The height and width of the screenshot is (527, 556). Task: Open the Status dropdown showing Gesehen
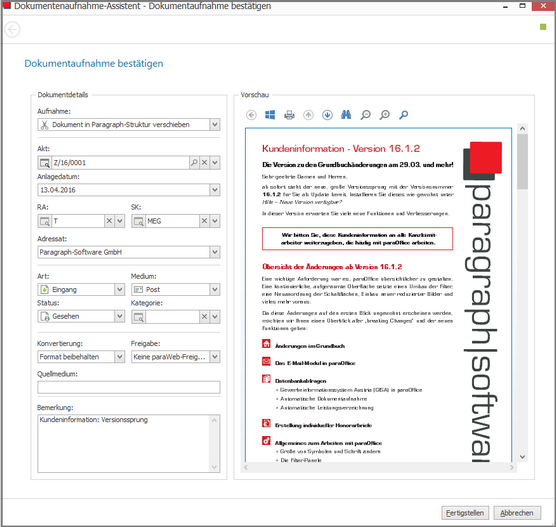(119, 316)
